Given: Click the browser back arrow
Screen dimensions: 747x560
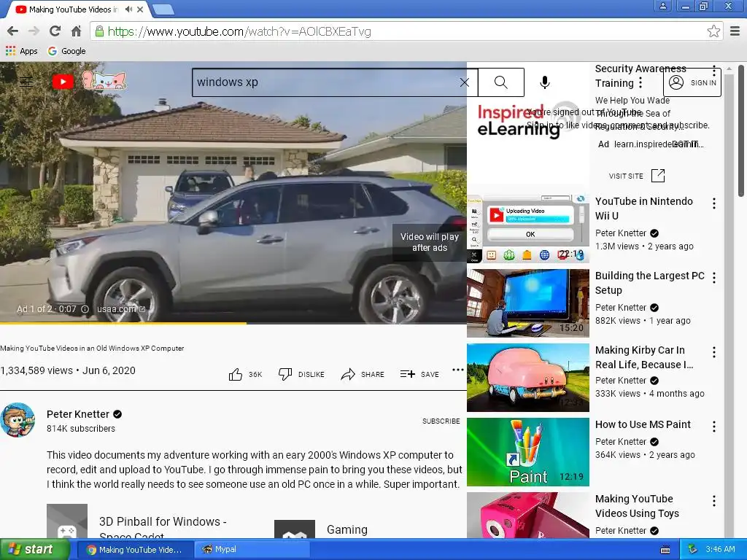Looking at the screenshot, I should [x=13, y=31].
